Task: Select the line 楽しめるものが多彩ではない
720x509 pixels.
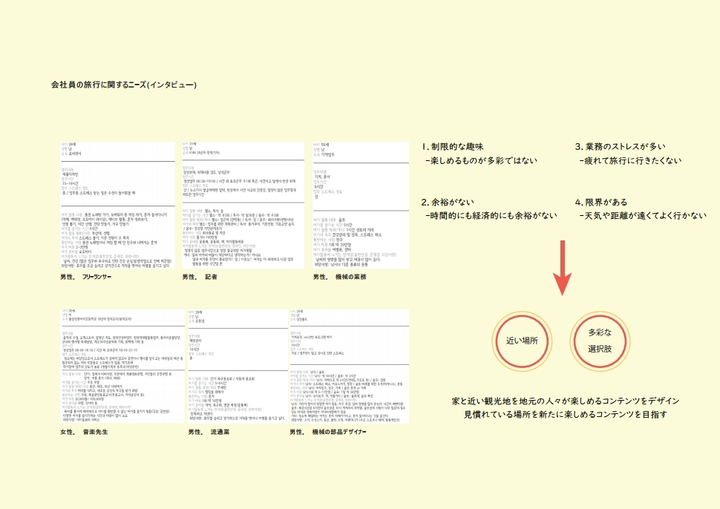Action: coord(482,161)
